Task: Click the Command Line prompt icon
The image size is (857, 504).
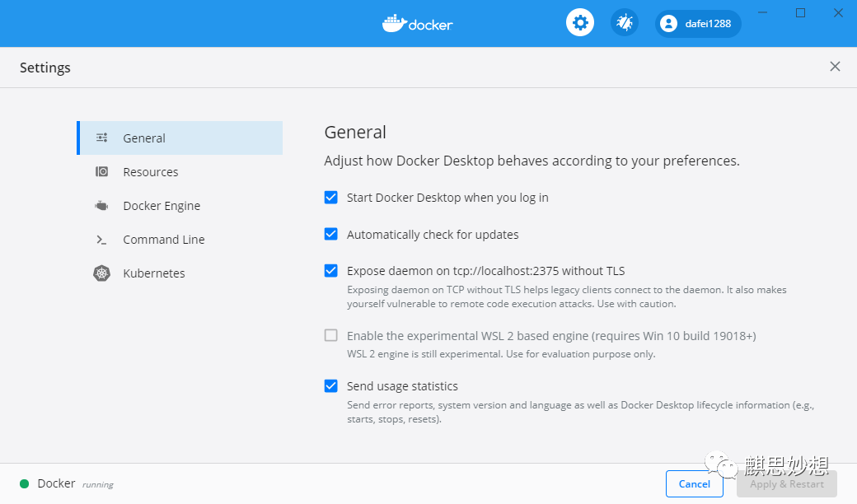Action: [x=101, y=240]
